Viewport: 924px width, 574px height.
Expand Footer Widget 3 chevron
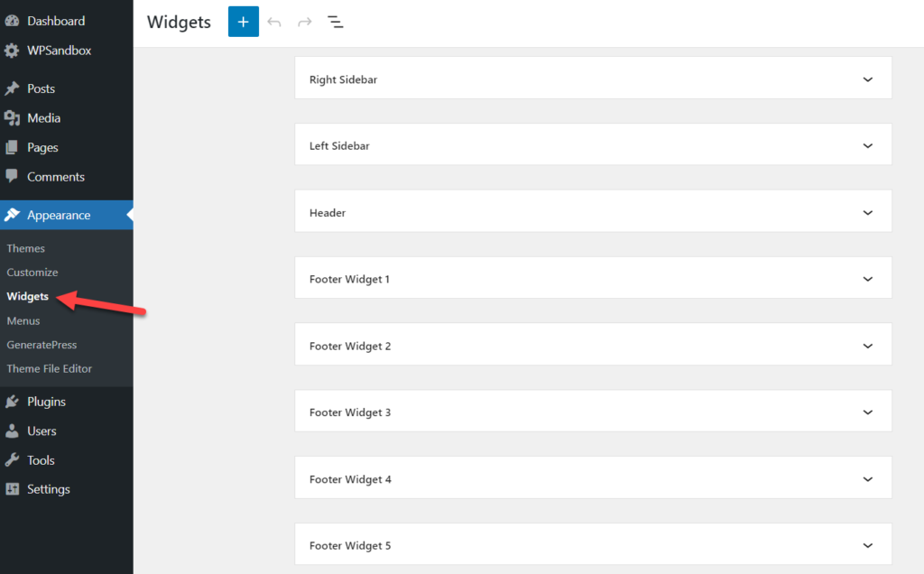[x=867, y=412]
